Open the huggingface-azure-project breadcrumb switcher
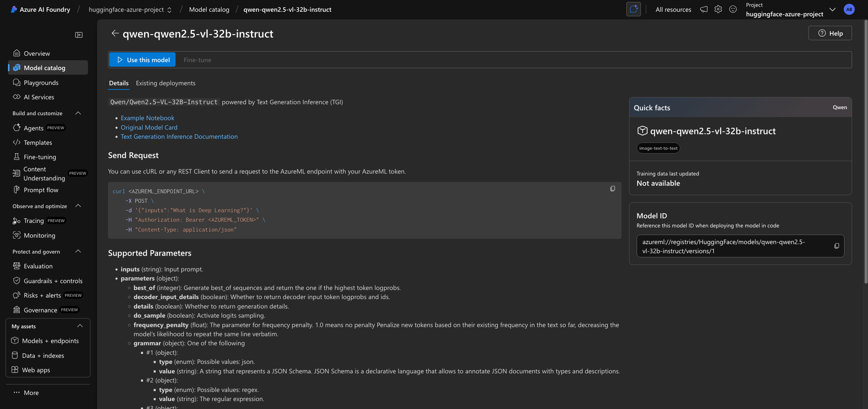Screen dimensions: 868x409 [170, 9]
